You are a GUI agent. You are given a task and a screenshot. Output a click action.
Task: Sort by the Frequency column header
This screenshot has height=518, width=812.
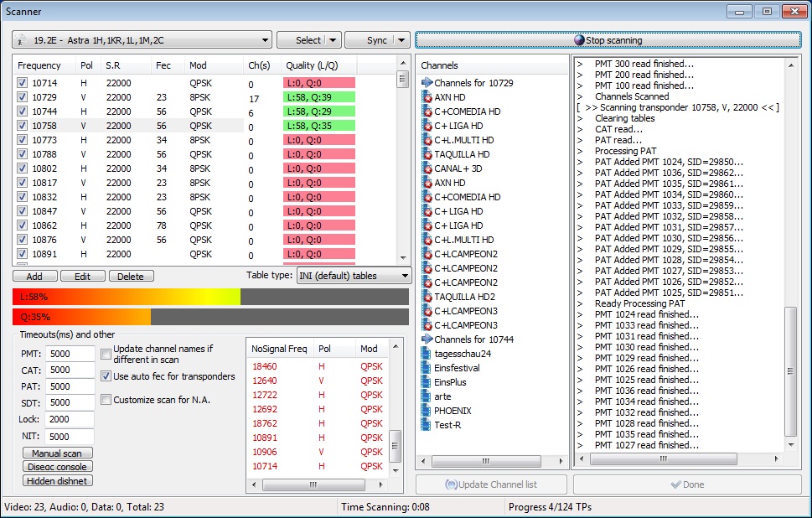(x=39, y=65)
